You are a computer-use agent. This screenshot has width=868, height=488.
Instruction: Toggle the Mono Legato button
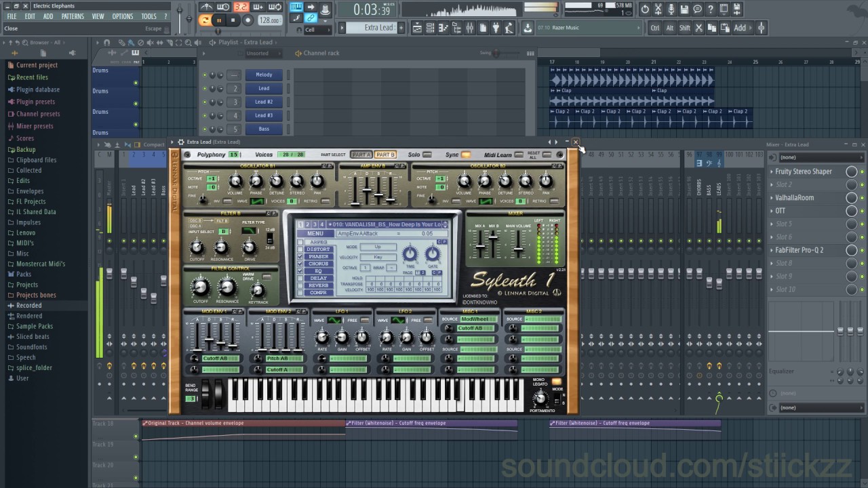(557, 382)
